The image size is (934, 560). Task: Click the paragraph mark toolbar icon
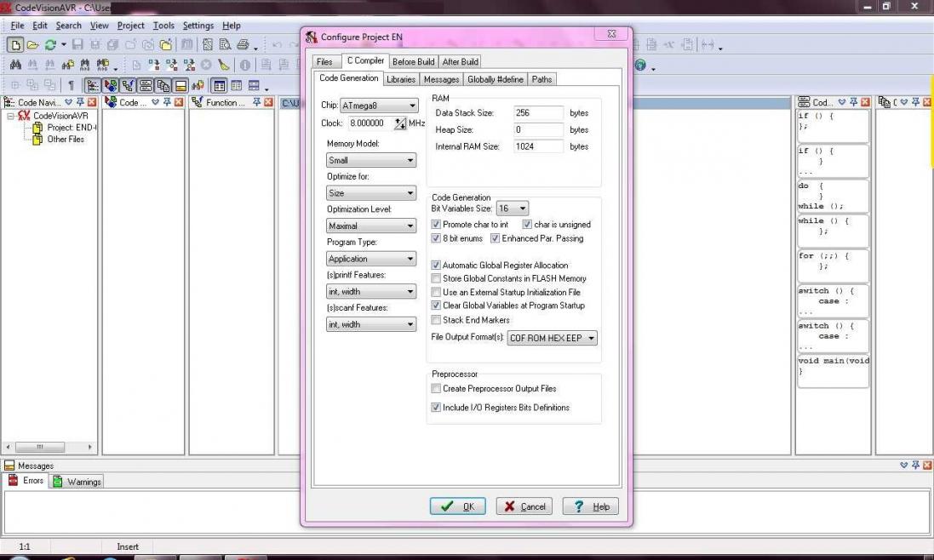(71, 86)
